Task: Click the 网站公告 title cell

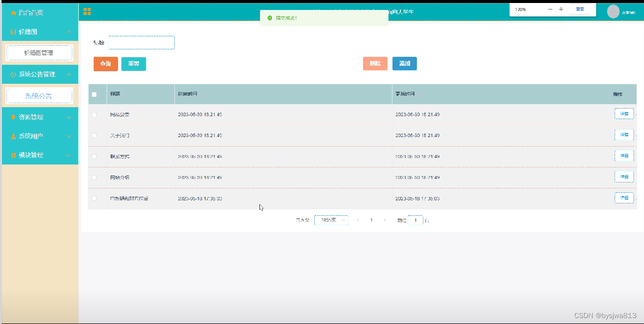Action: 120,115
